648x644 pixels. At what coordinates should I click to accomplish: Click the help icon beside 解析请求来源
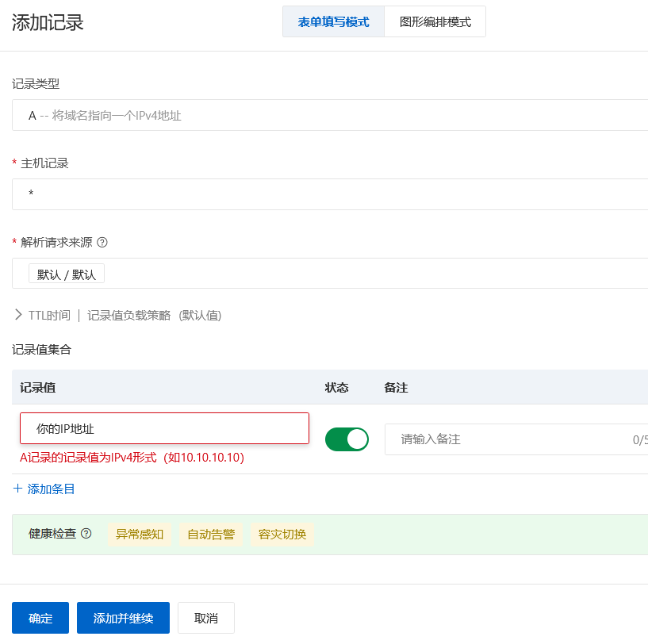102,240
